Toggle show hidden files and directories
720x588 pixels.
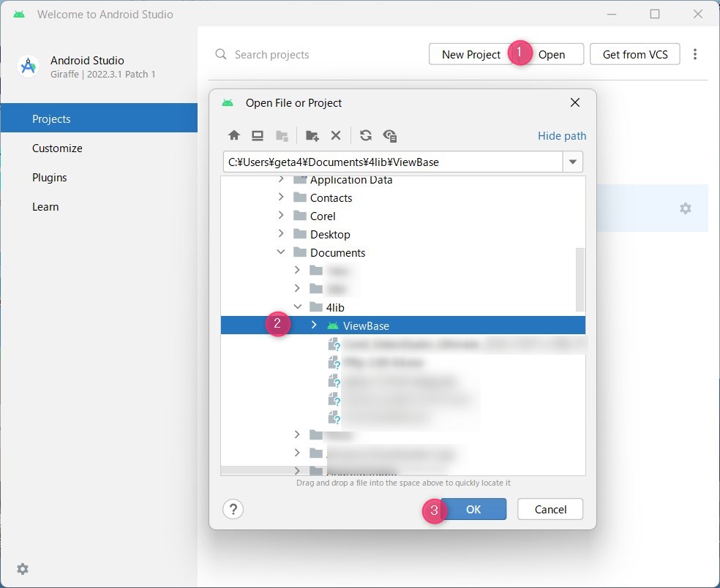click(x=390, y=136)
